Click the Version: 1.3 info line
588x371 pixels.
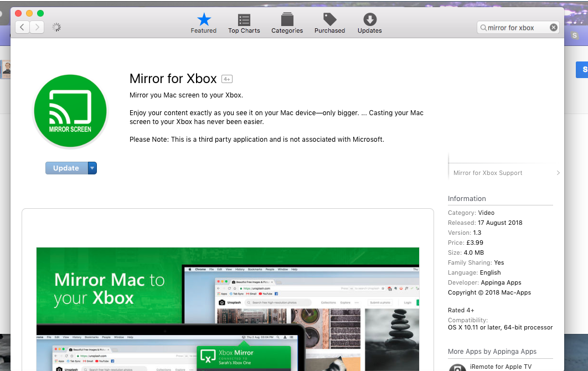pos(464,233)
